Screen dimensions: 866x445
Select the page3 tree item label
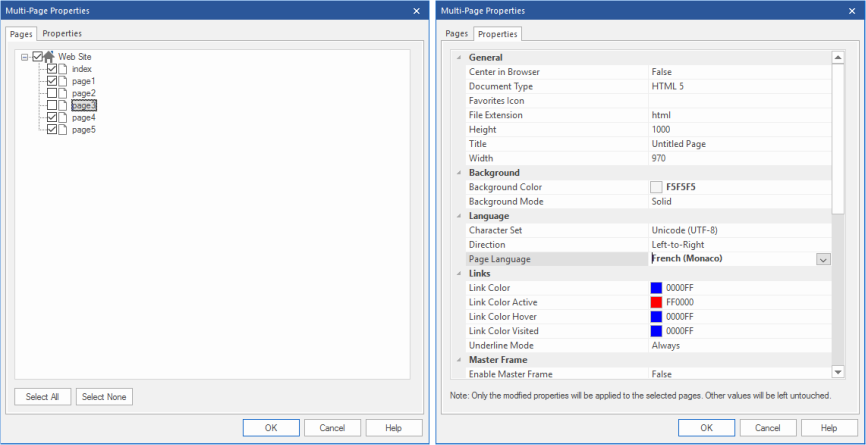[x=84, y=105]
